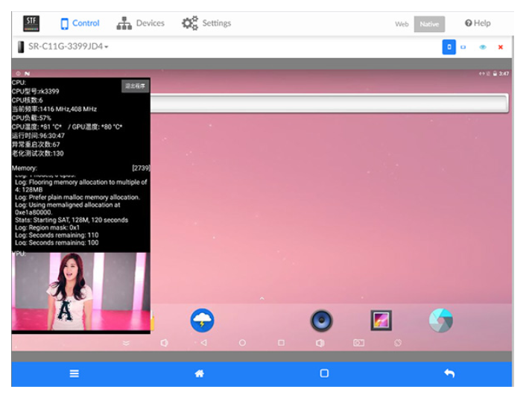Click the 'Memory:' label in overlay
Viewport: 532px width, 401px height.
25,168
